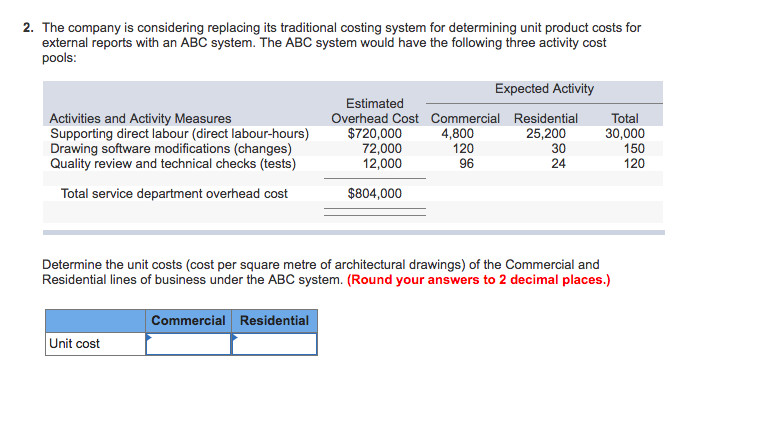Click the Commercial unit cost input field
The image size is (761, 422).
point(188,344)
